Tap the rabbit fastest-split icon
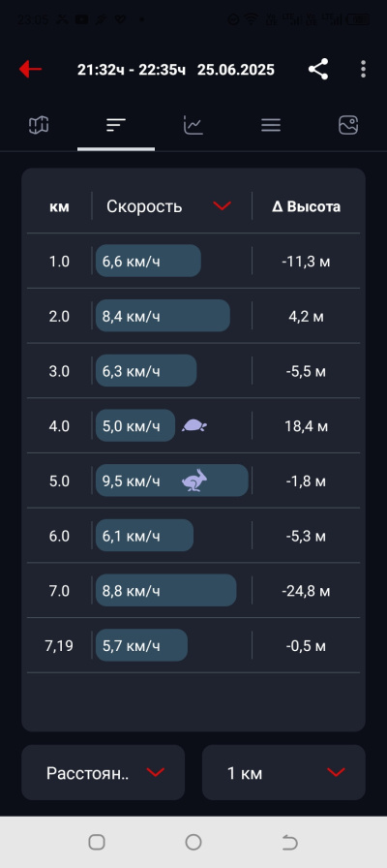 point(194,480)
